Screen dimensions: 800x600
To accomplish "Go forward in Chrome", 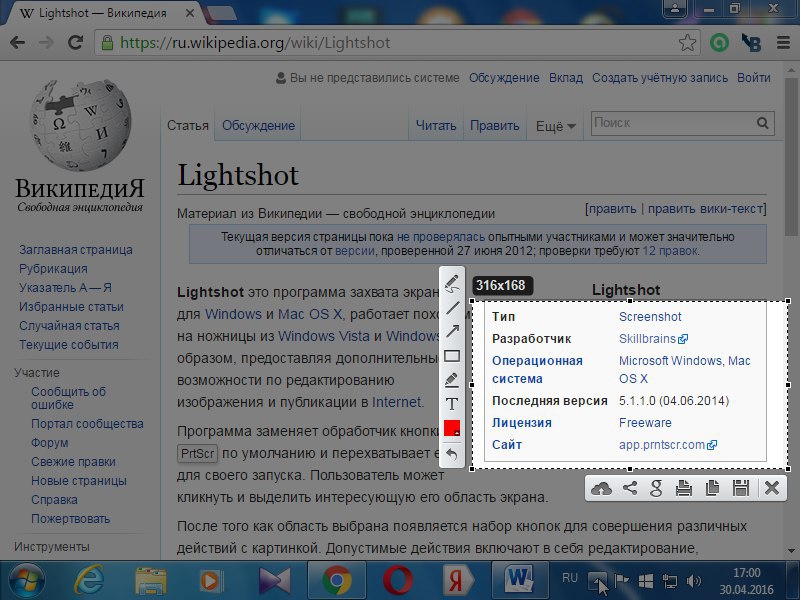I will (x=46, y=42).
